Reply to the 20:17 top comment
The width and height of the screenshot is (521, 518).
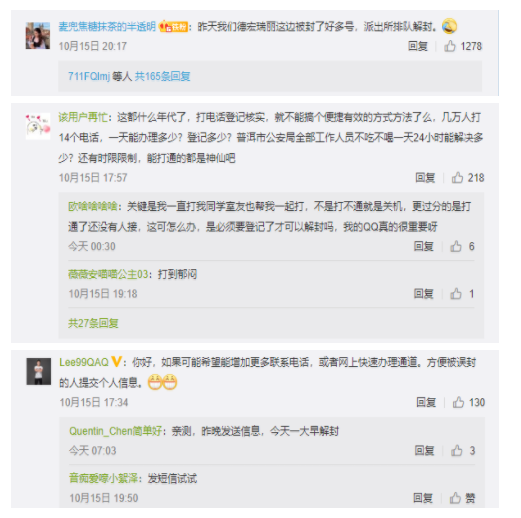coord(418,46)
